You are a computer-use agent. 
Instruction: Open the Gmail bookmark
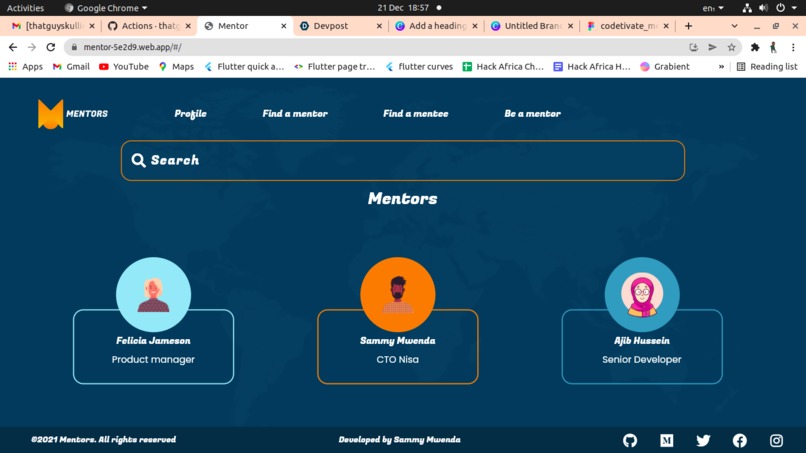(x=71, y=66)
